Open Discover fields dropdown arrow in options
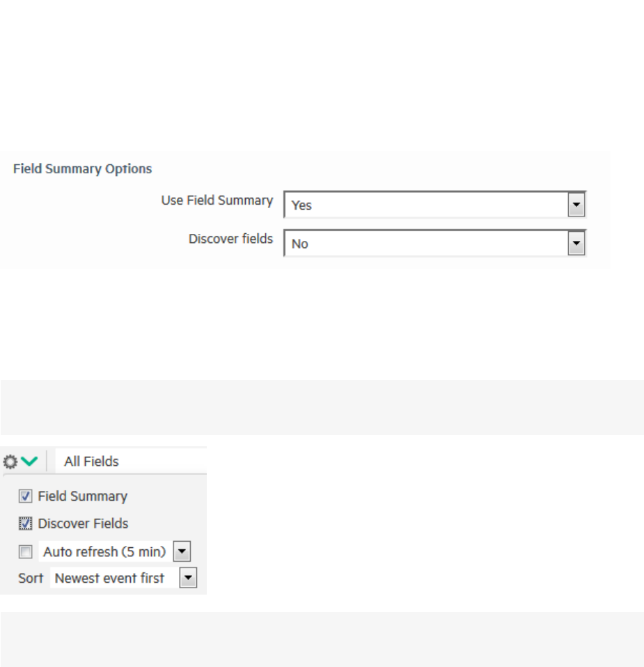 point(576,244)
